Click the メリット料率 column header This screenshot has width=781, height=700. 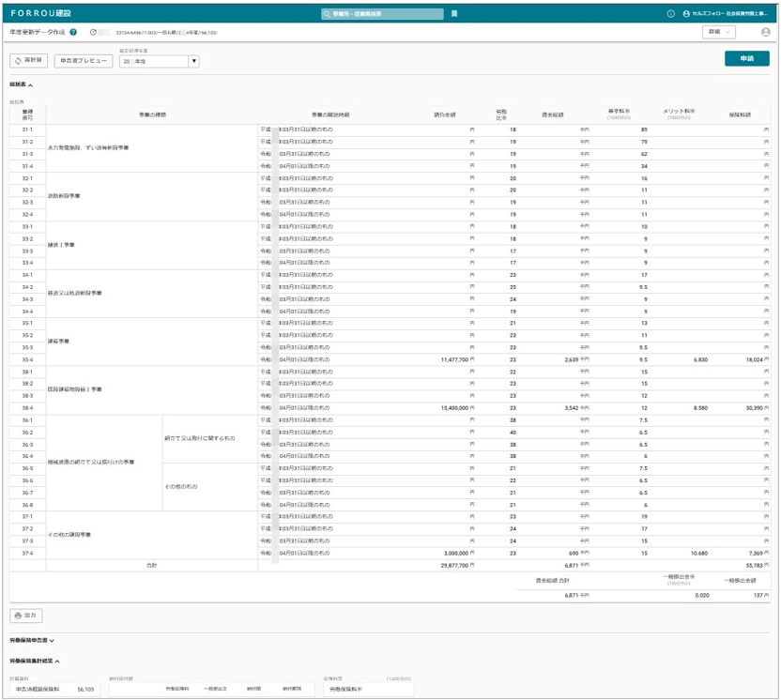point(679,113)
